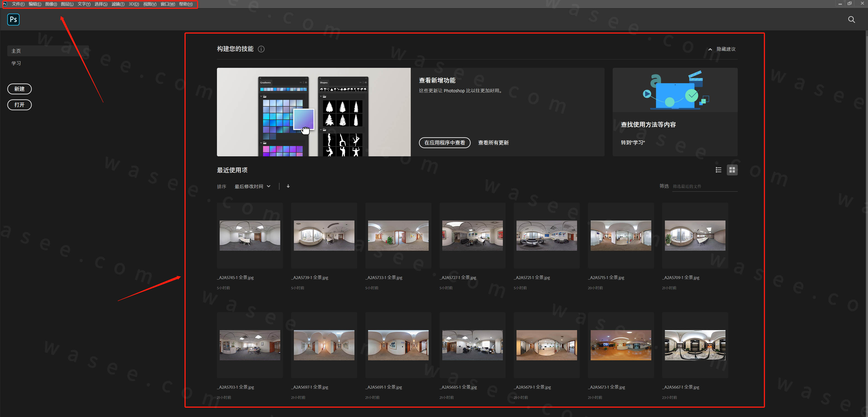
Task: Collapse suggestions via 隐藏建议 chevron
Action: [x=710, y=49]
